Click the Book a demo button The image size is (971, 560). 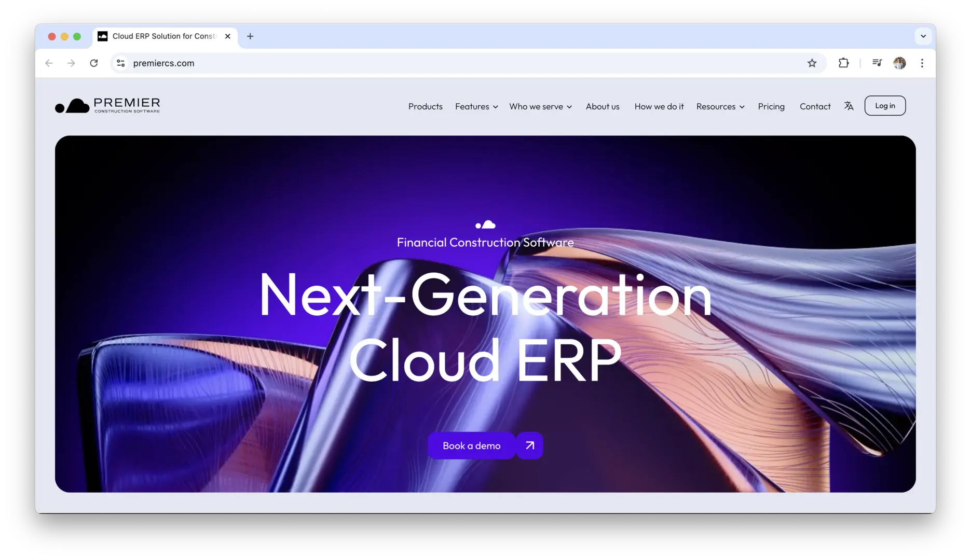471,445
